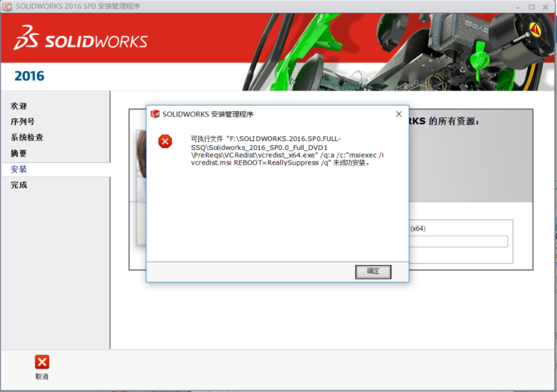Click the blue 2016 version logo
Screen dimensions: 557x392
28,75
